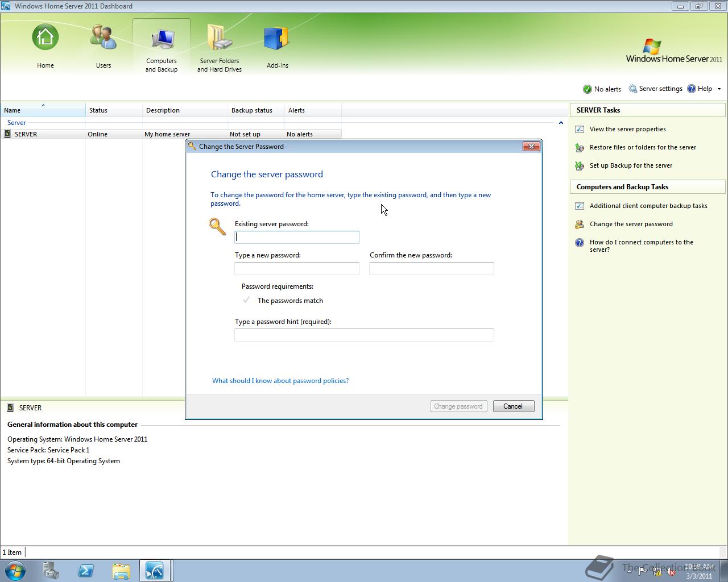
Task: Click the Windows Start orb
Action: tap(15, 570)
